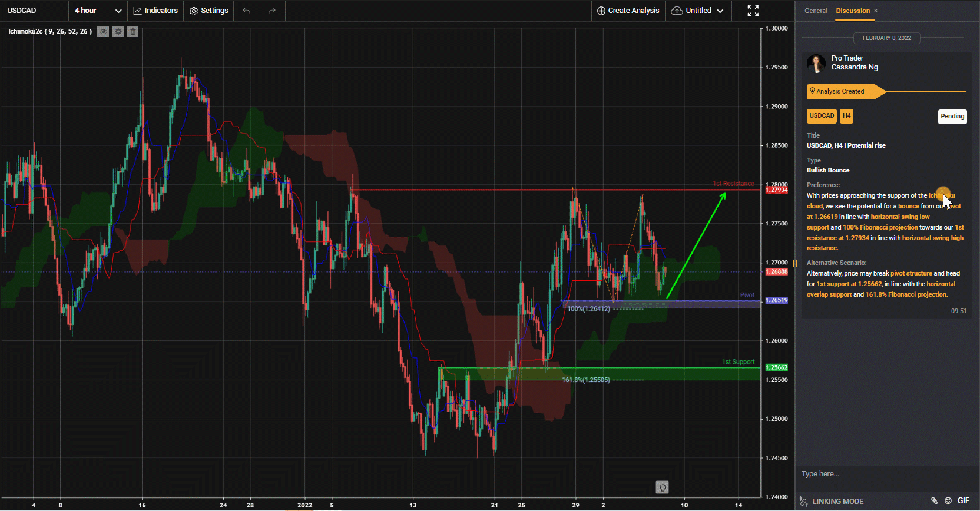Click the 1.27934 resistance price label
Viewport: 980px width, 511px height.
(777, 190)
